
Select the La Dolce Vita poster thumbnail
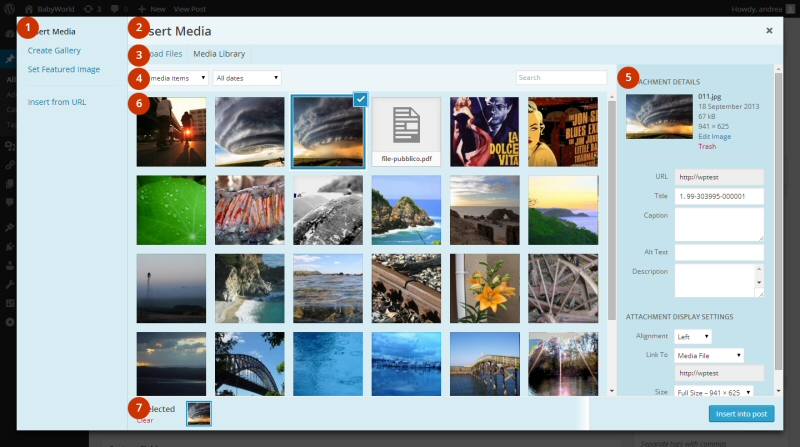pos(485,132)
